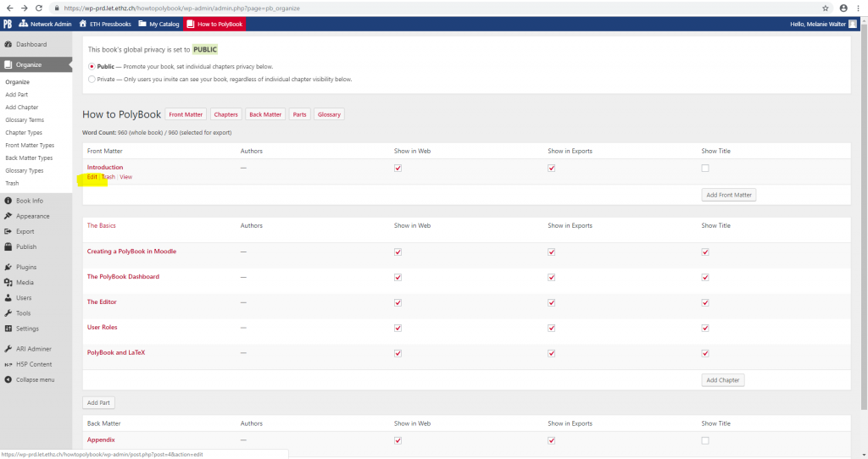Click the Tools wrench icon

point(8,313)
